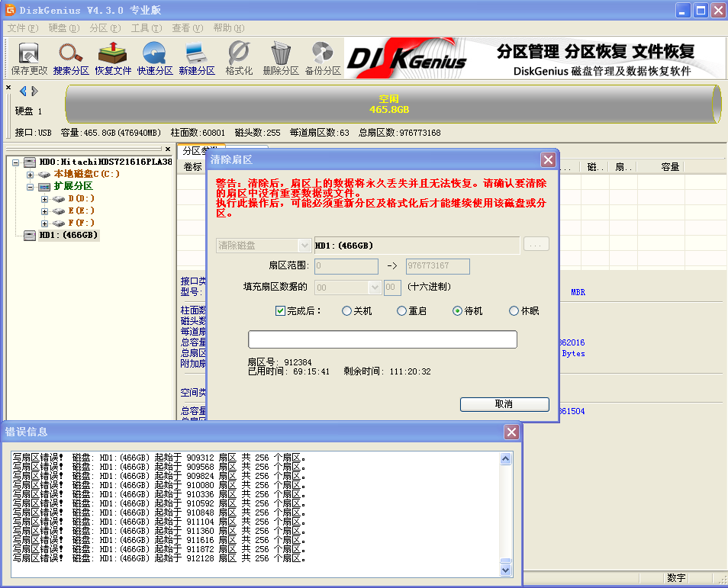Image resolution: width=728 pixels, height=588 pixels.
Task: Open the 分区(P) menu
Action: click(x=105, y=28)
